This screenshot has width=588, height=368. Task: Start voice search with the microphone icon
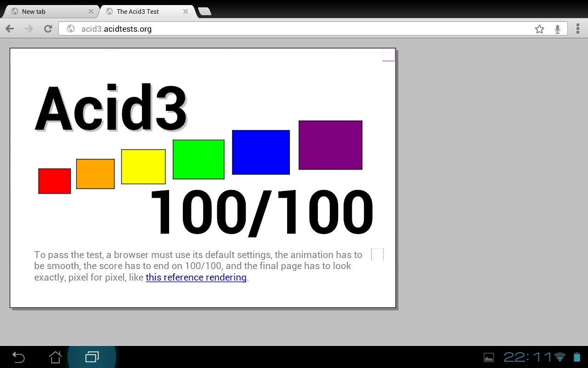pyautogui.click(x=557, y=29)
